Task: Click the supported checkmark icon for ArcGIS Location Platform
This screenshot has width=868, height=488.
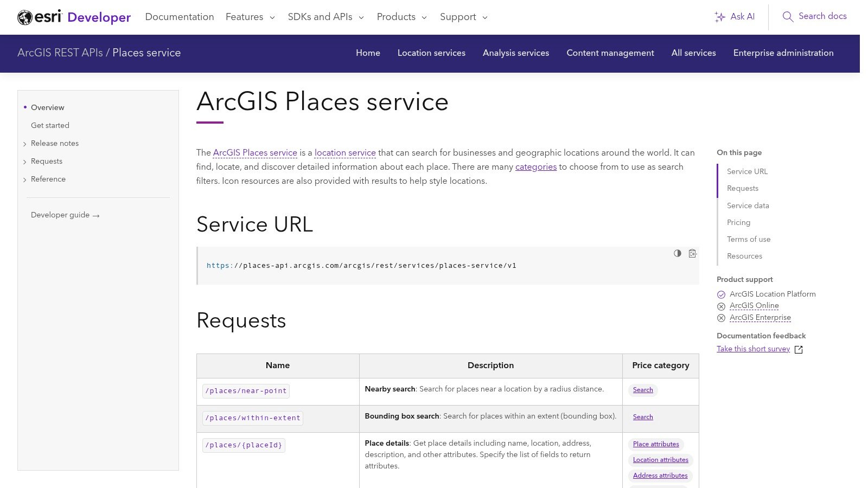Action: 721,294
